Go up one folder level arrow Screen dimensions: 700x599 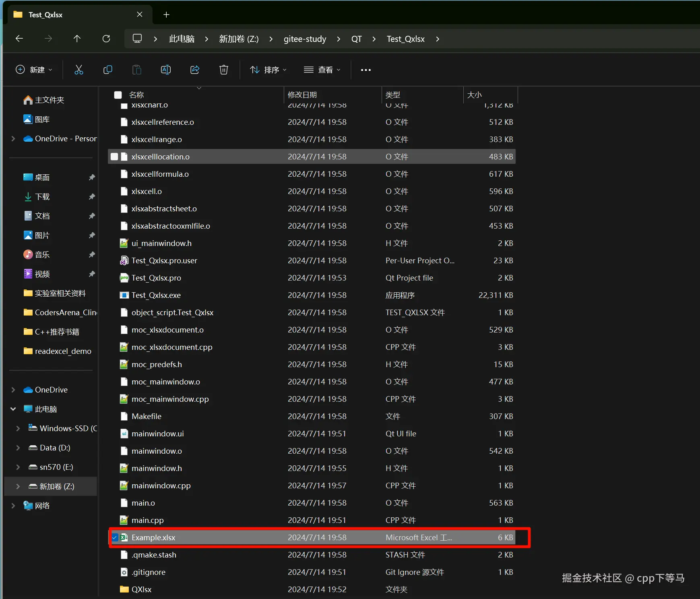click(x=77, y=39)
